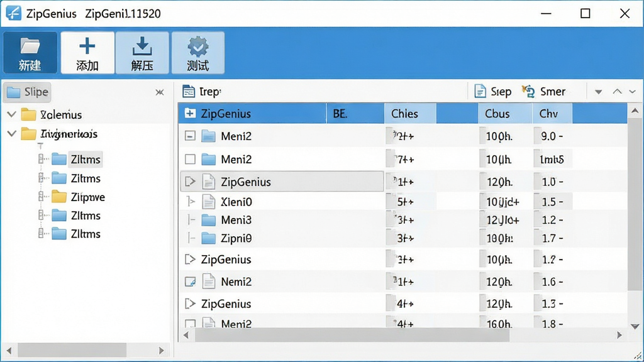Image resolution: width=644 pixels, height=362 pixels.
Task: Click the folder icon of first Meni2 row
Action: (208, 136)
